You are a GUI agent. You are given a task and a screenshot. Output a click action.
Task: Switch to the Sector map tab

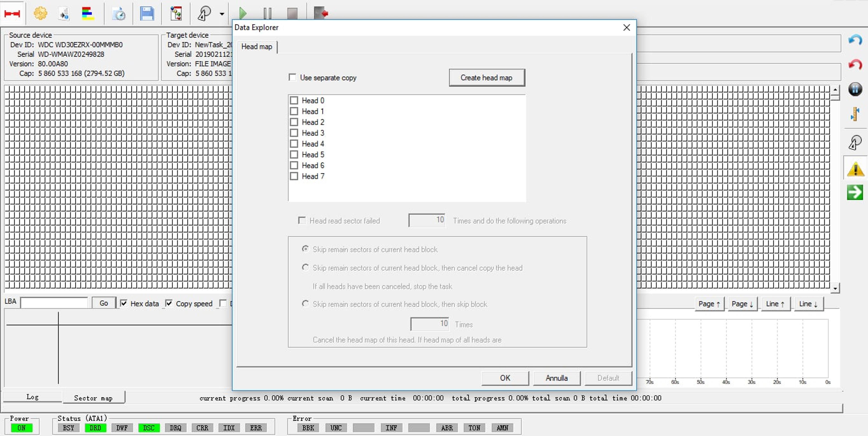93,398
